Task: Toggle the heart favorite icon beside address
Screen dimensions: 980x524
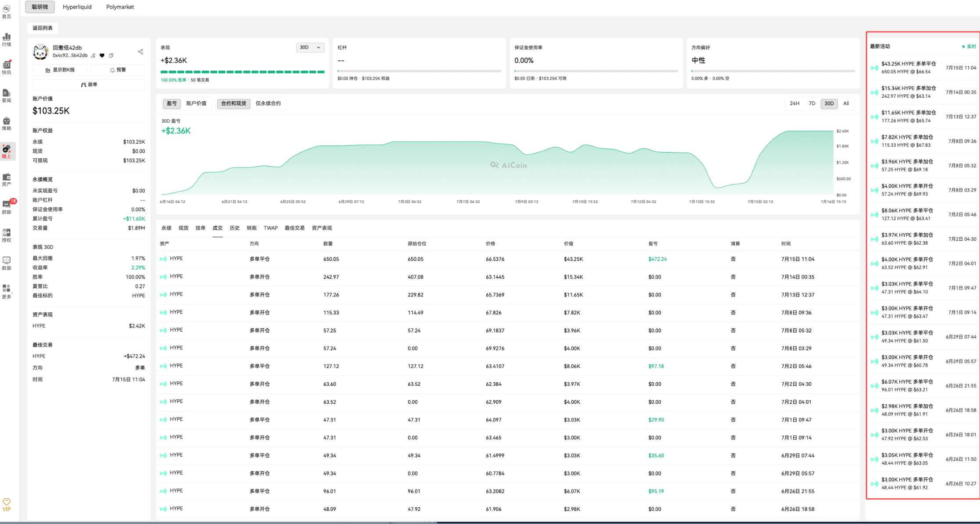Action: [102, 56]
